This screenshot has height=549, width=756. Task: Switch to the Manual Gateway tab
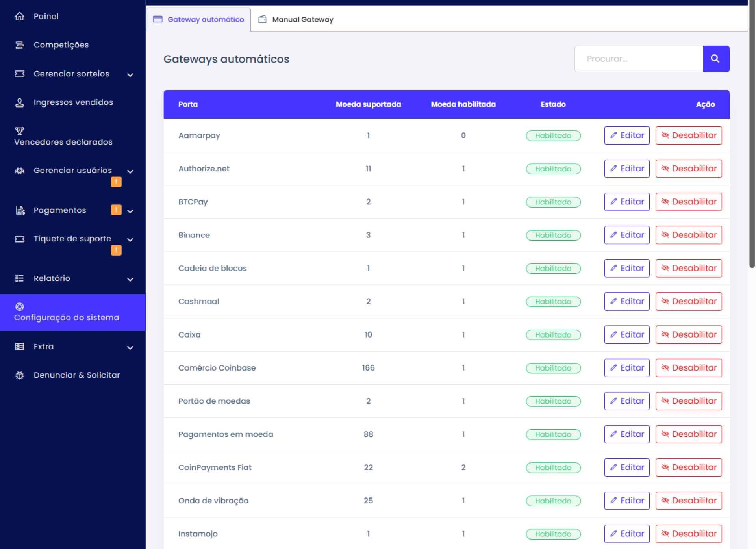click(296, 19)
